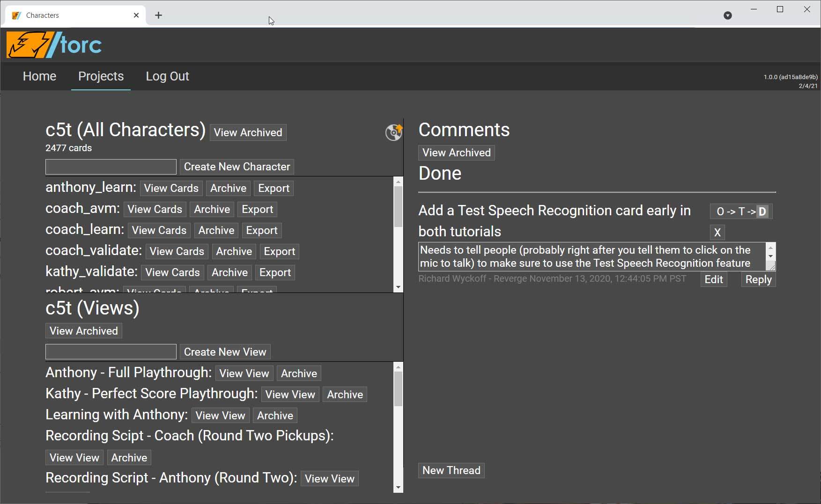Click the browser update arrow icon top right
Image resolution: width=821 pixels, height=504 pixels.
click(x=727, y=15)
